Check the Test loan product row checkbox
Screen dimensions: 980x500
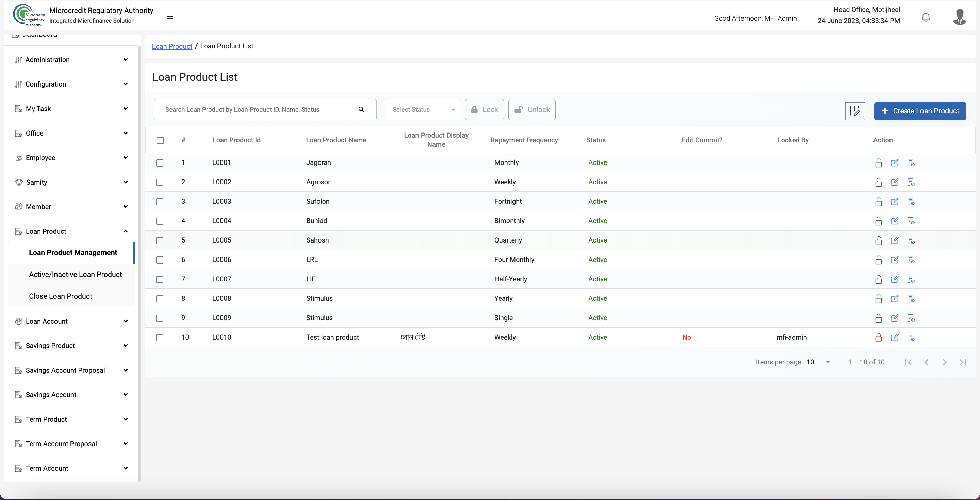click(160, 338)
